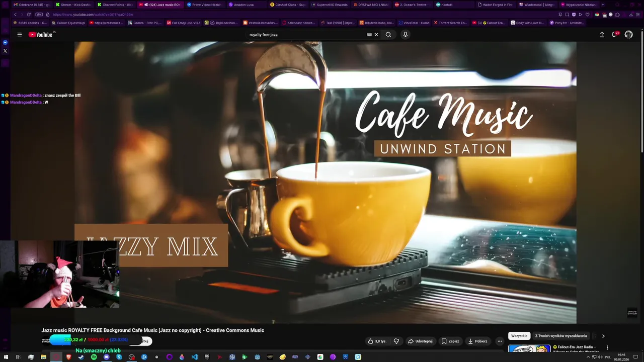Open the Fallout-Era Jazz Radio thumbnail
Viewport: 644px width, 362px height.
[529, 348]
